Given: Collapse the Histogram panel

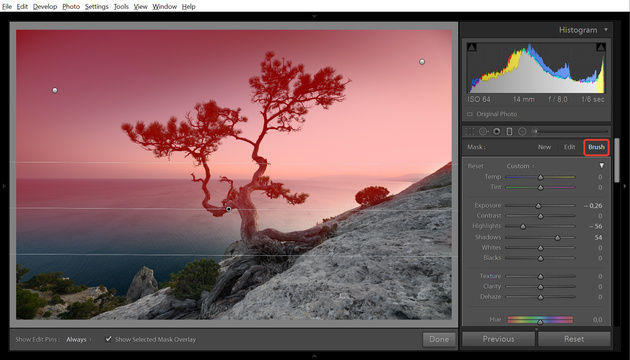Looking at the screenshot, I should [x=606, y=30].
